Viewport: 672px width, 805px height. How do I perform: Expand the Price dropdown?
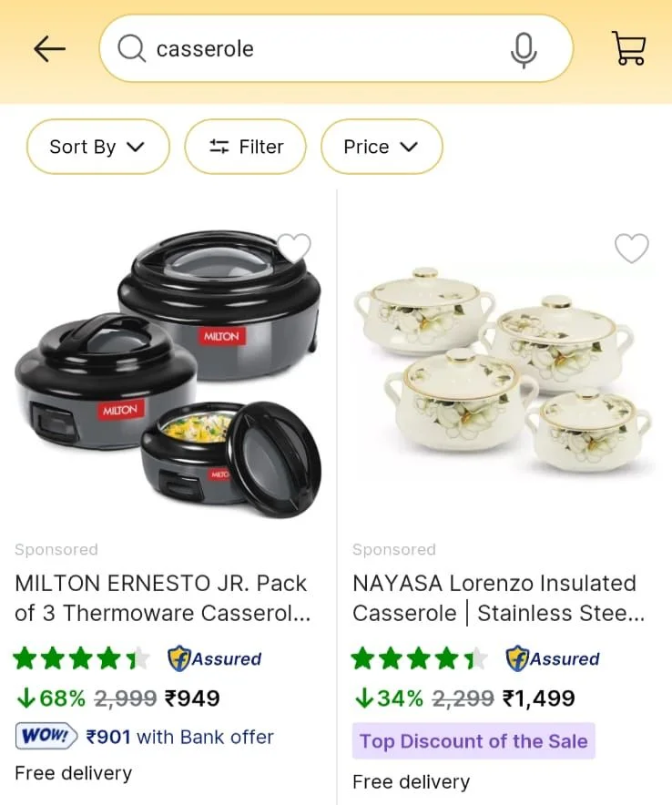tap(381, 147)
